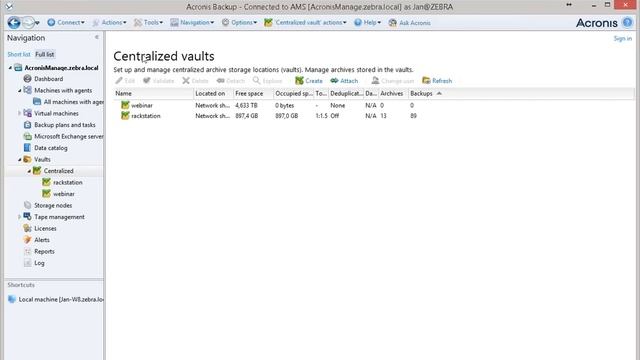The width and height of the screenshot is (640, 360).
Task: Sort by Name column header
Action: coord(153,93)
